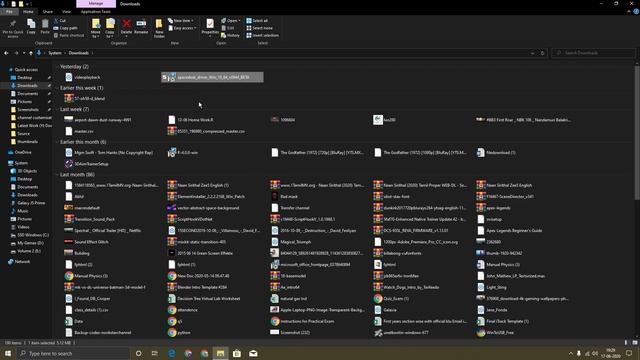Collapse the Last month (86) group
The width and height of the screenshot is (640, 360).
57,175
